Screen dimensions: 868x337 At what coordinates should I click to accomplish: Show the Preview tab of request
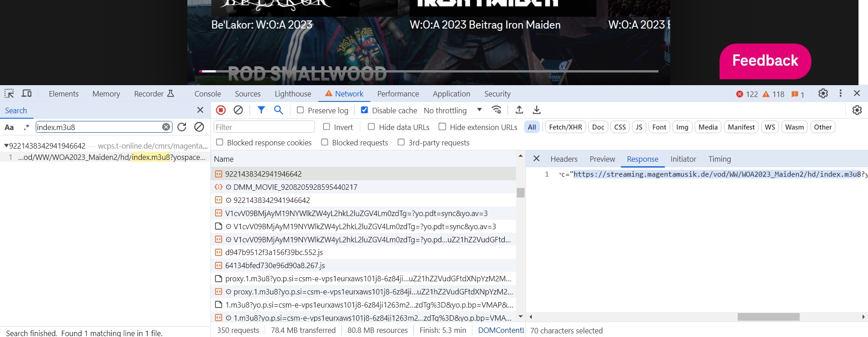pyautogui.click(x=602, y=159)
